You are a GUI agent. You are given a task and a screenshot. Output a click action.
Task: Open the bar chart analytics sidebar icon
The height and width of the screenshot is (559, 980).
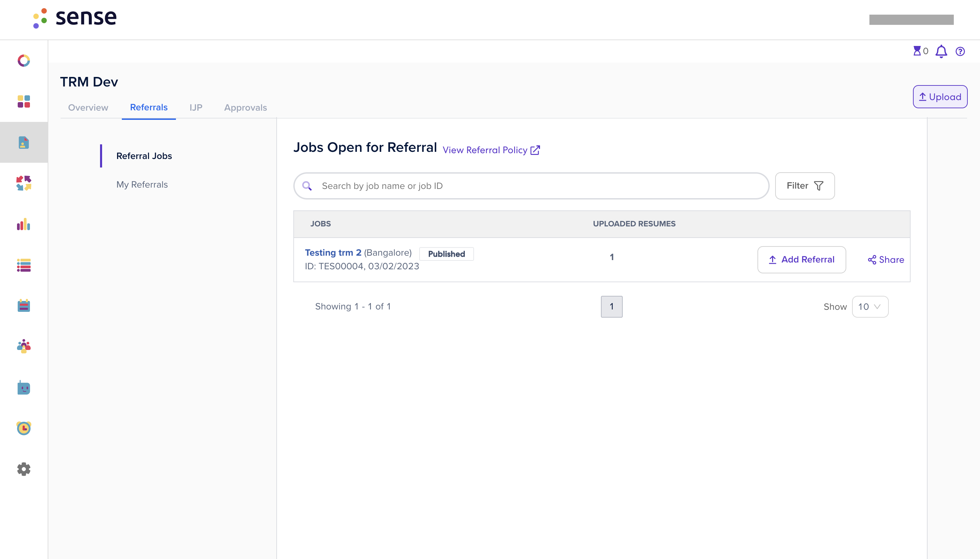click(x=24, y=224)
